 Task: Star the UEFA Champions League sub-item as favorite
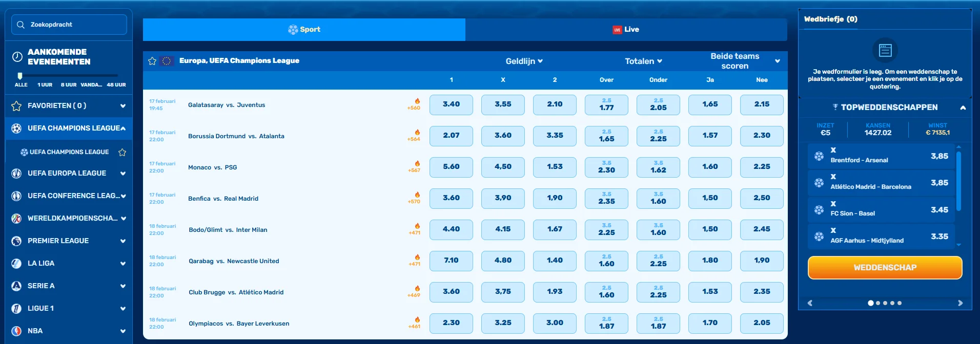click(x=122, y=152)
